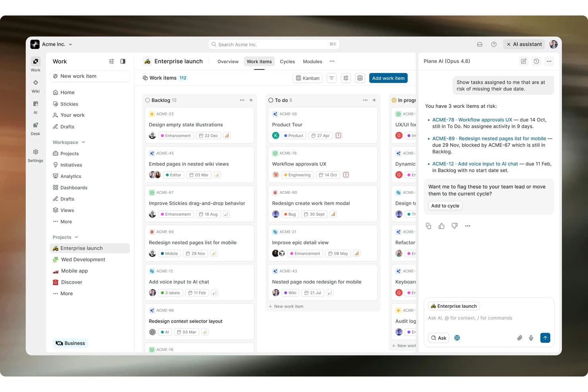Collapse the Projects section in sidebar
The width and height of the screenshot is (588, 392).
click(66, 237)
